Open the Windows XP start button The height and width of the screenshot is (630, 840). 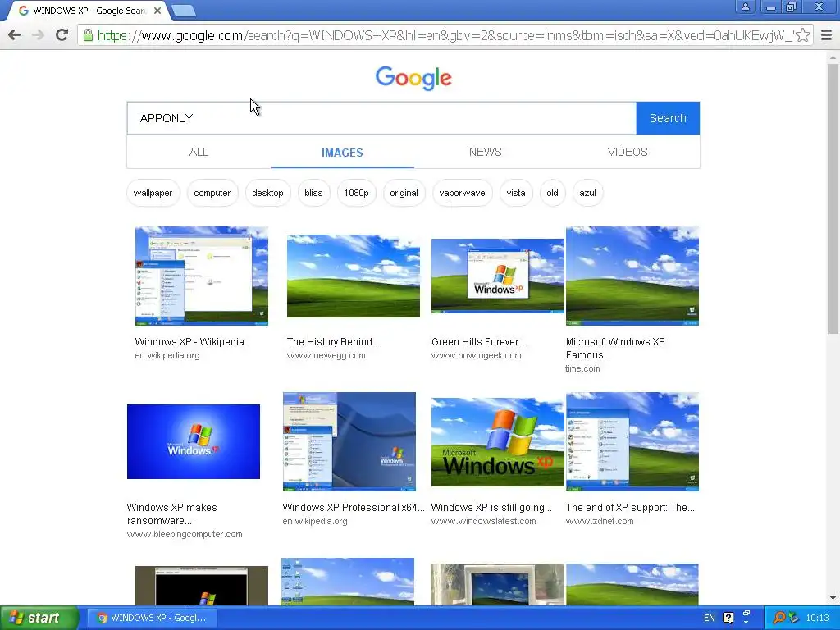point(39,619)
